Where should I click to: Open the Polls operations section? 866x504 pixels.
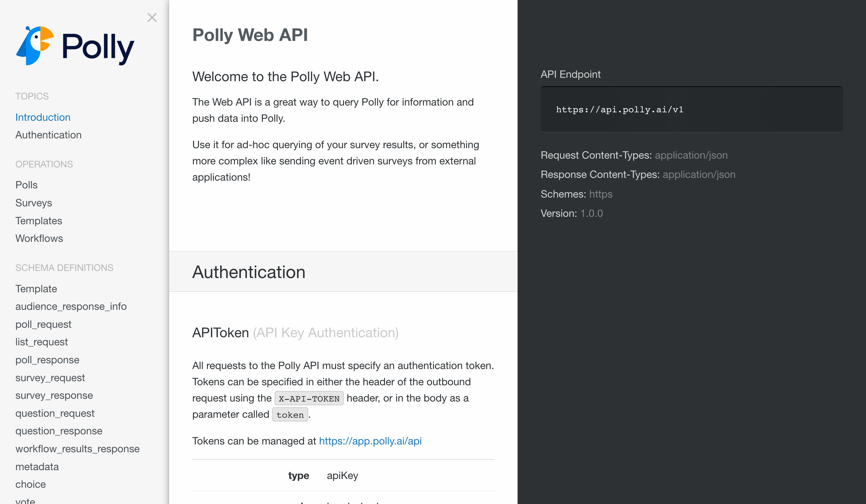tap(26, 185)
